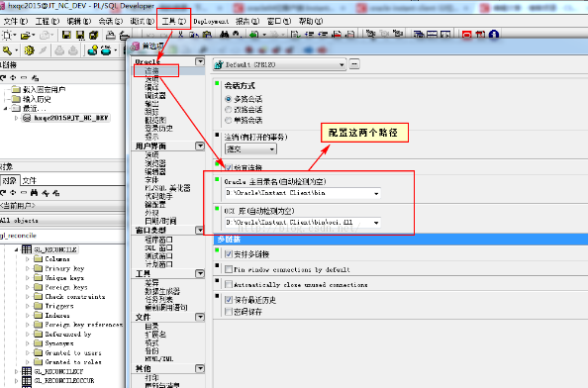
Task: Select the Indexes folder in tree
Action: (57, 316)
